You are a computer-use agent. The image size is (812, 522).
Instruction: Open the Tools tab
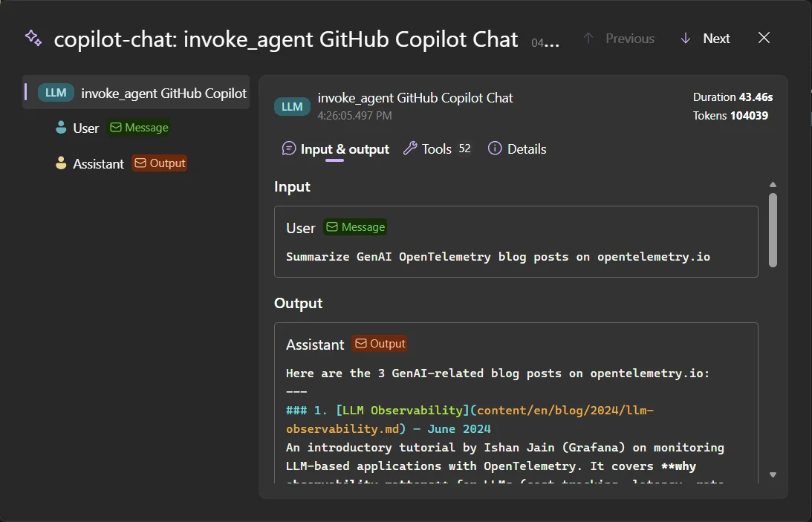(437, 149)
